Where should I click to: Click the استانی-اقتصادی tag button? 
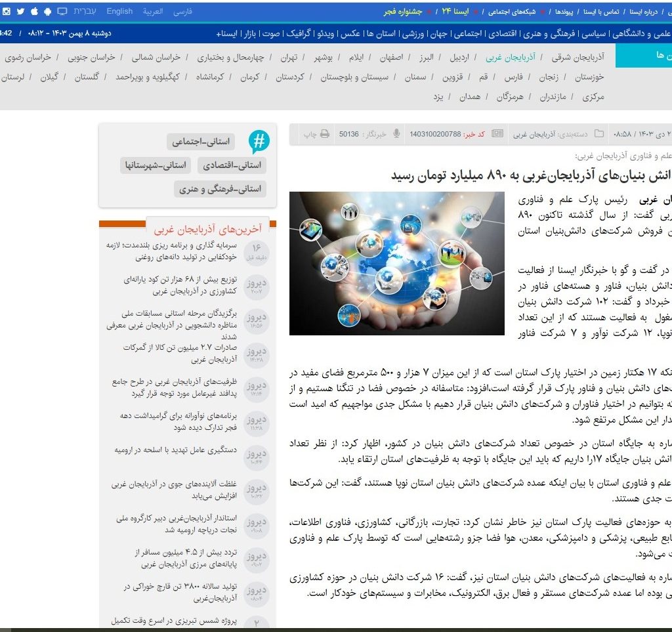point(232,165)
